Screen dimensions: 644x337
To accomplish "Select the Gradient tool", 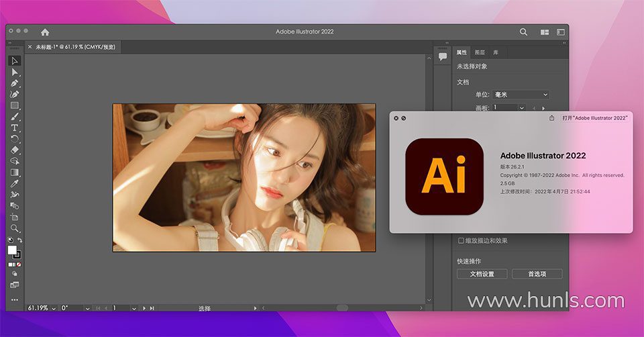I will tap(15, 173).
